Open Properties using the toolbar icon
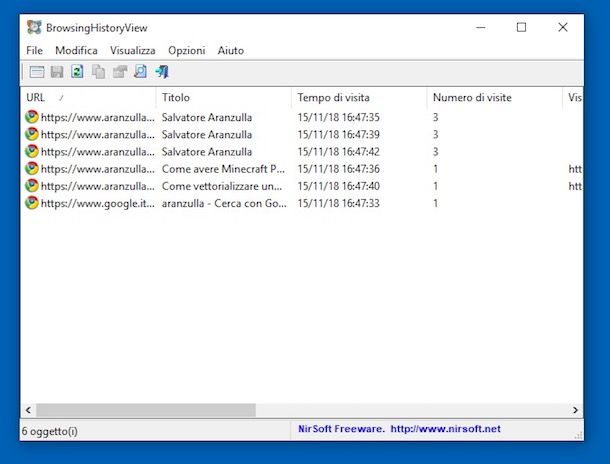610x464 pixels. point(120,72)
